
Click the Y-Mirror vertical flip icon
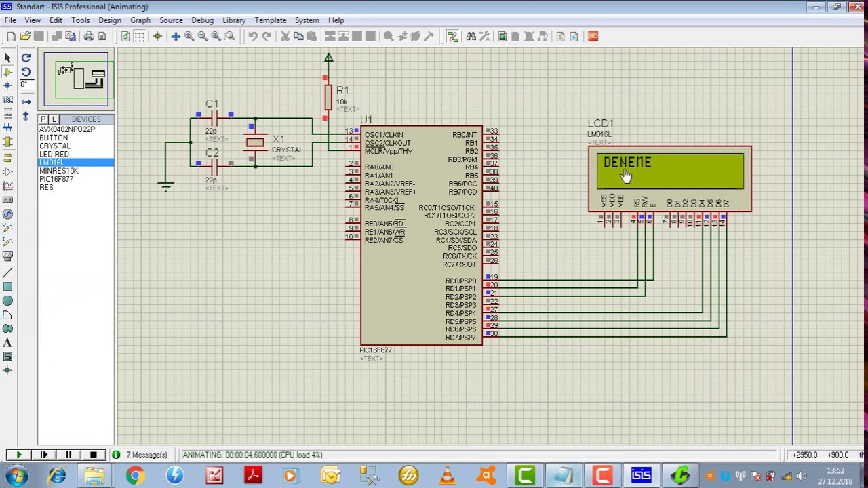tap(26, 116)
